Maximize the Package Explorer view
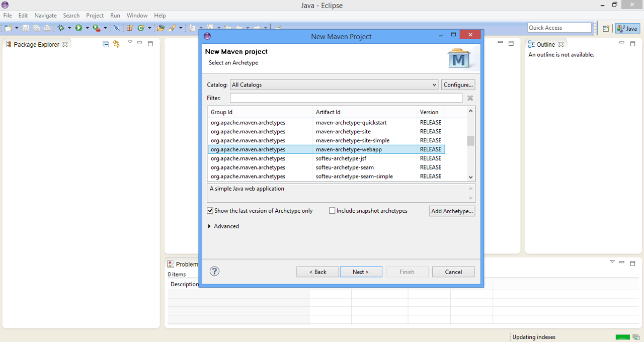The height and width of the screenshot is (342, 644). 150,44
